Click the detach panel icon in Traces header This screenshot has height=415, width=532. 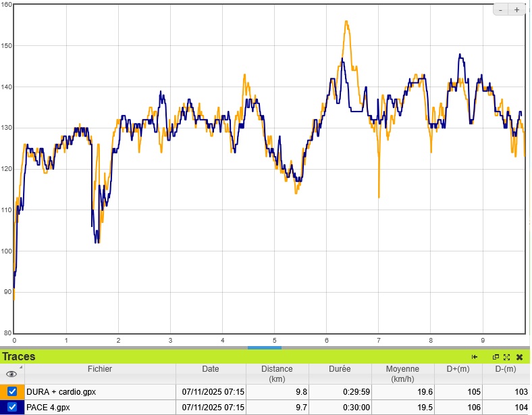[496, 357]
